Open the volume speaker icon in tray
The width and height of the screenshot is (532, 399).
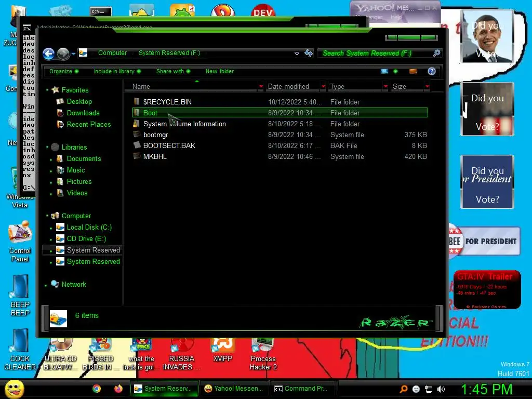click(x=441, y=389)
